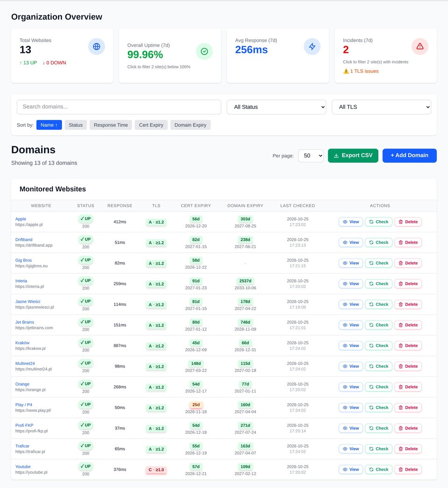The height and width of the screenshot is (488, 448).
Task: Click the warning triangle icon on Incidents card
Action: [x=420, y=47]
